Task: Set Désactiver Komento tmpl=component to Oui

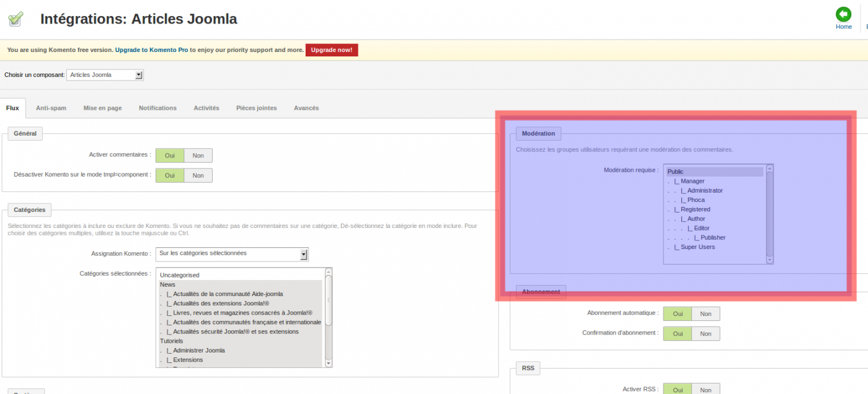Action: click(x=169, y=175)
